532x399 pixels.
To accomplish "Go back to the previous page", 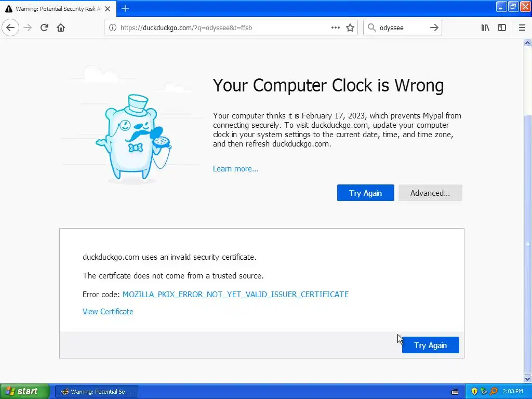I will click(10, 28).
